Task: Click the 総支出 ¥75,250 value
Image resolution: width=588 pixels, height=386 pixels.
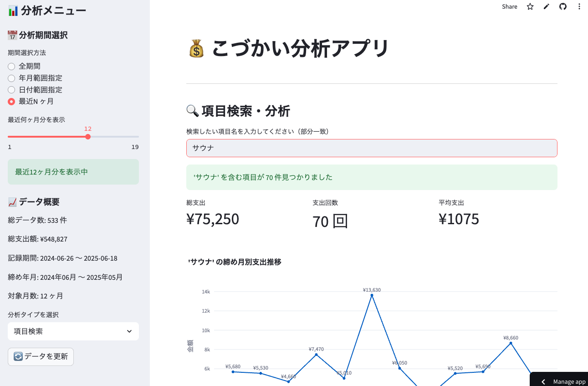Action: (213, 219)
